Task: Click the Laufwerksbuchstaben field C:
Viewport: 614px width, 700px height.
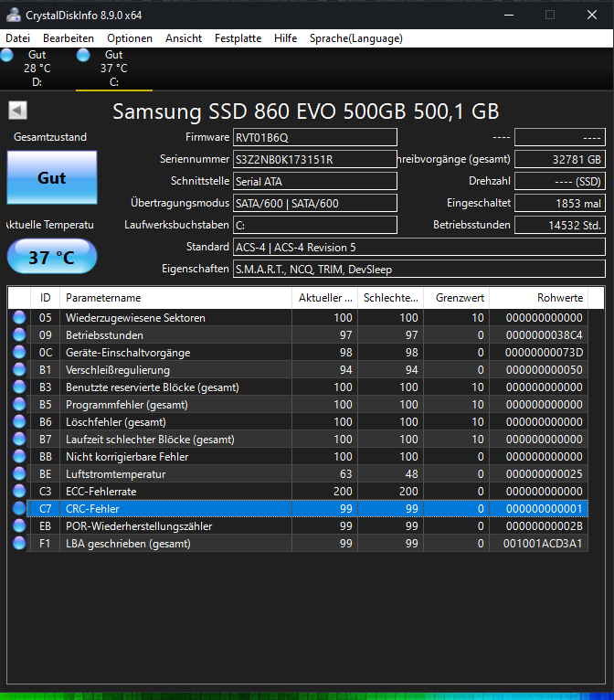Action: tap(315, 225)
